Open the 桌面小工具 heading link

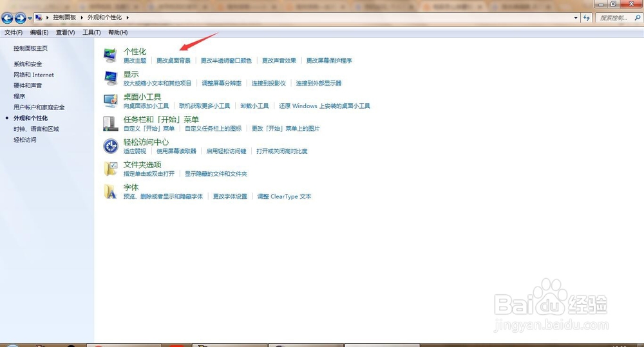point(142,97)
